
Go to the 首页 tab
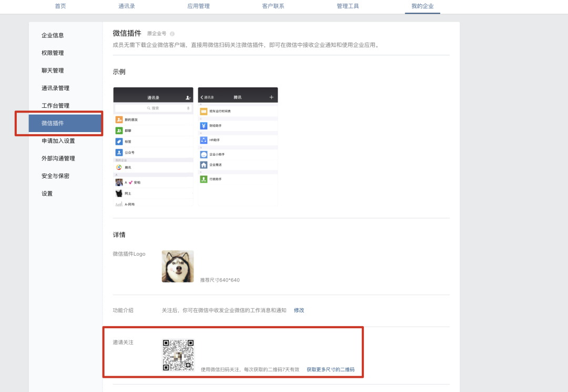tap(60, 6)
